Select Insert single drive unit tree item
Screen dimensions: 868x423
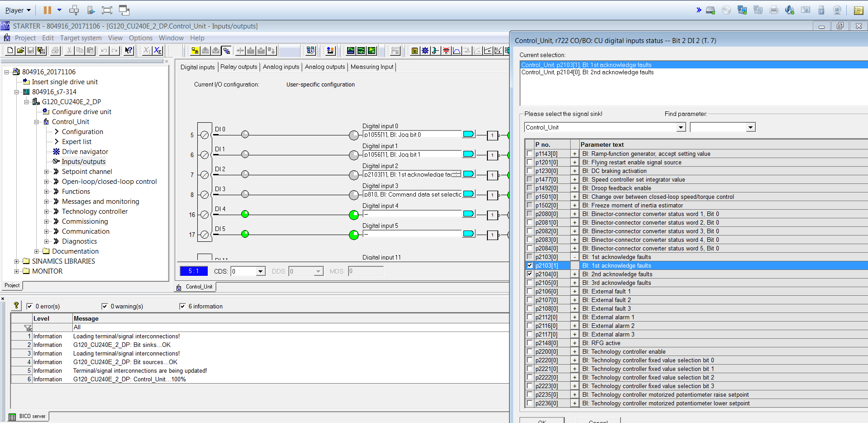click(65, 82)
